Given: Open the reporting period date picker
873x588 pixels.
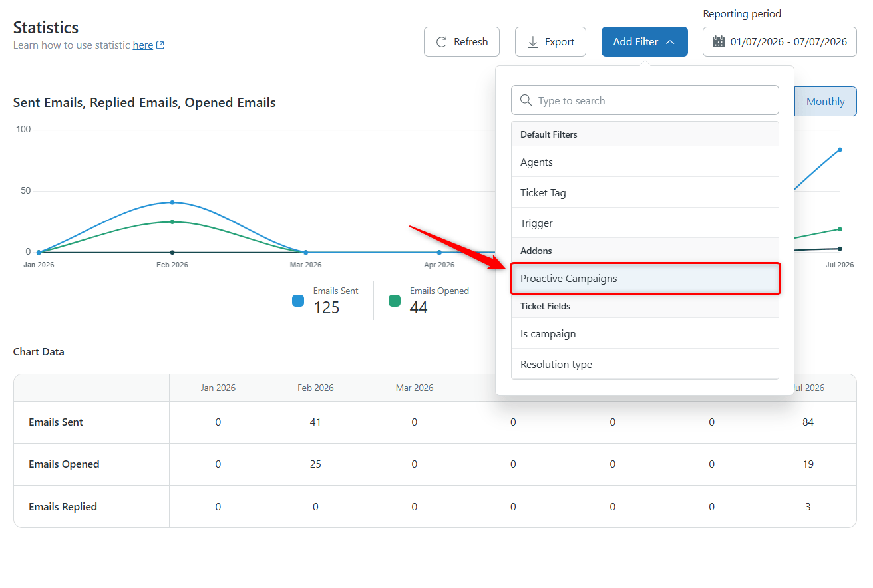Looking at the screenshot, I should pos(780,41).
